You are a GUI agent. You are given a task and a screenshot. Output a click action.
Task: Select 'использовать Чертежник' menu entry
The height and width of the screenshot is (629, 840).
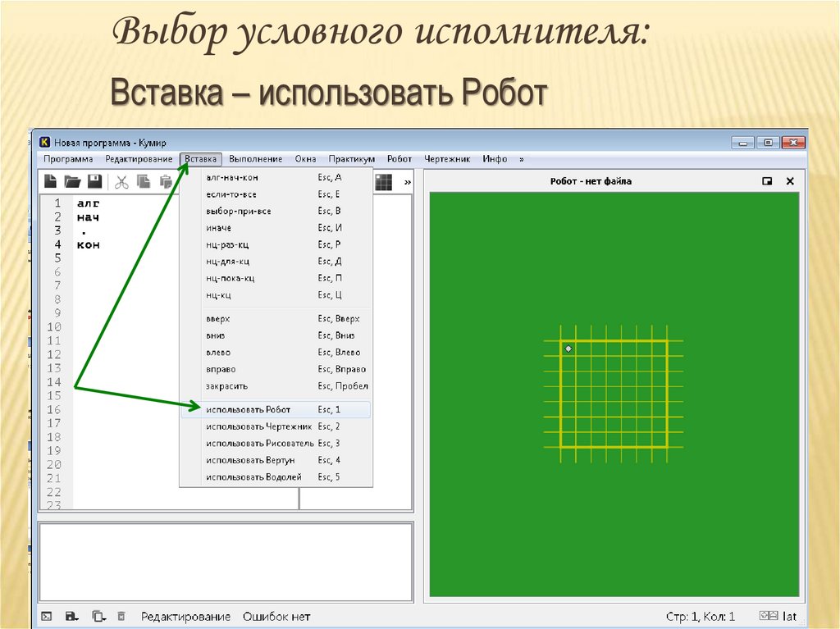276,426
